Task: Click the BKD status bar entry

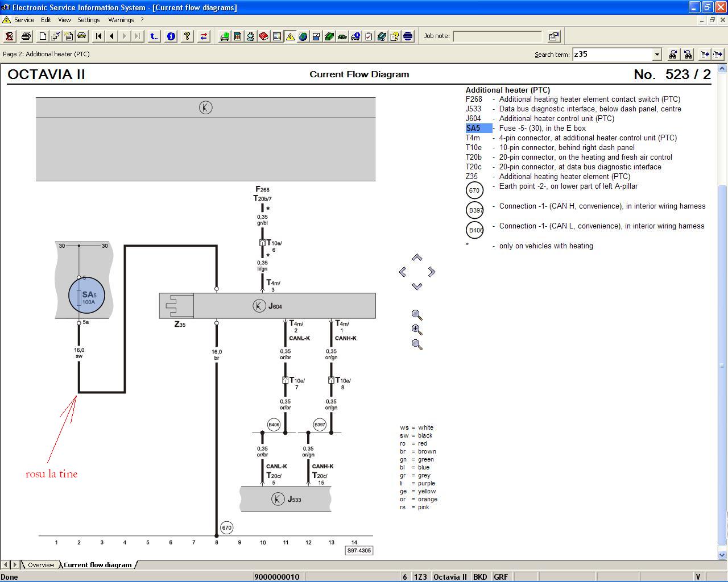Action: point(480,577)
